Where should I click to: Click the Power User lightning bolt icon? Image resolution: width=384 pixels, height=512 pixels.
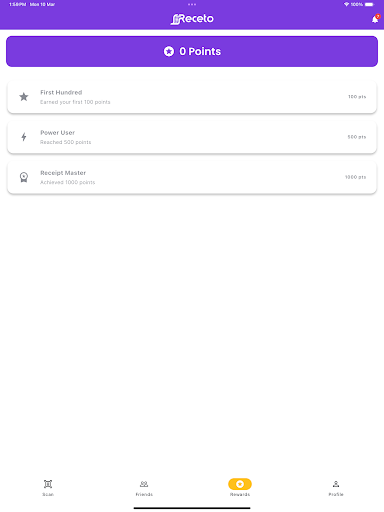pos(24,137)
